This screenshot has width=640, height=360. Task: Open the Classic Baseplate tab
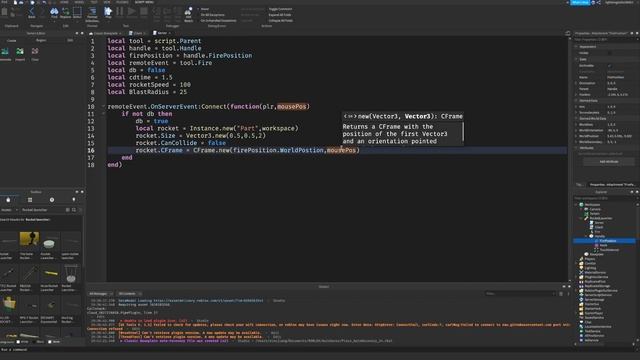click(105, 33)
